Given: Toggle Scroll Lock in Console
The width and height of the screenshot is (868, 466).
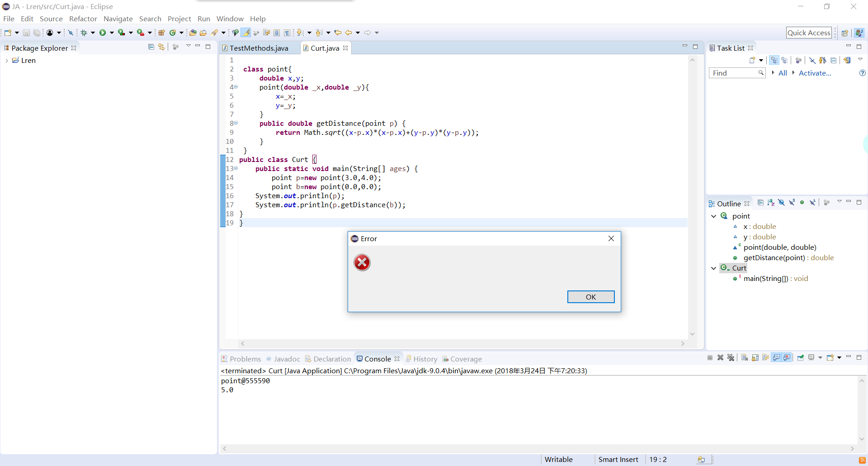Looking at the screenshot, I should [755, 358].
